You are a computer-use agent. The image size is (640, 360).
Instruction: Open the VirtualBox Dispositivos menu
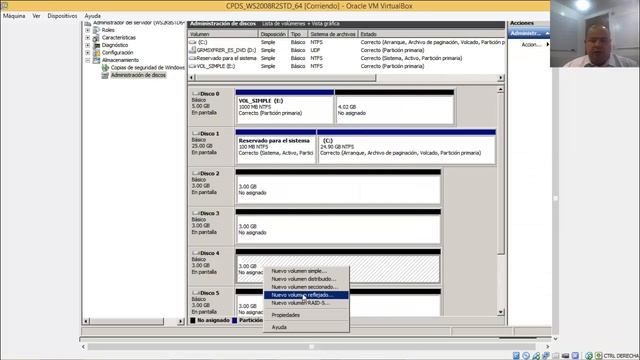click(x=62, y=16)
